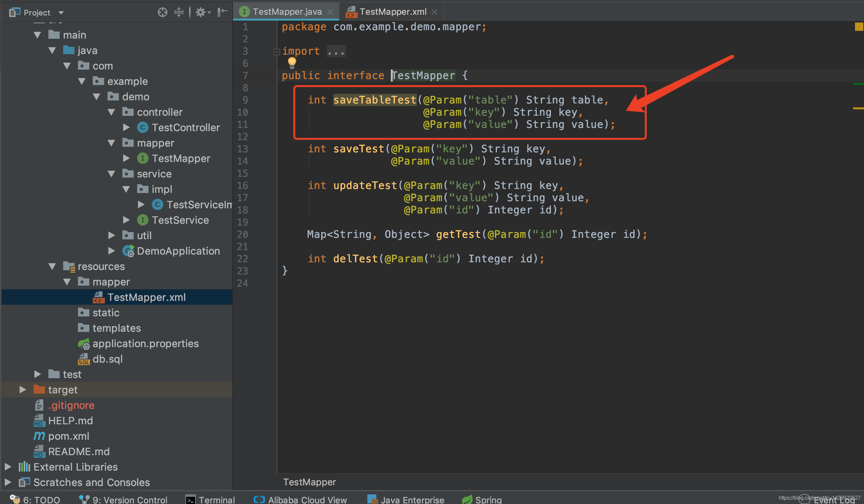Select the TestMapper interface icon

142,158
